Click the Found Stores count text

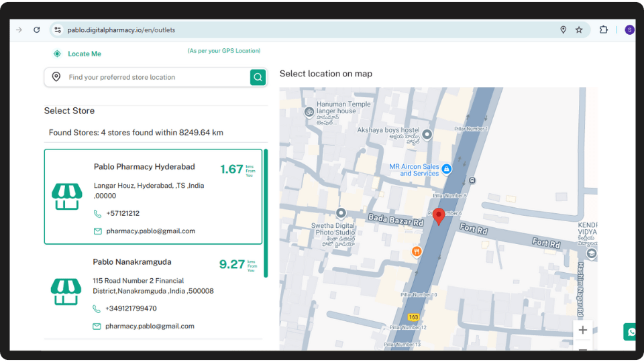(136, 133)
